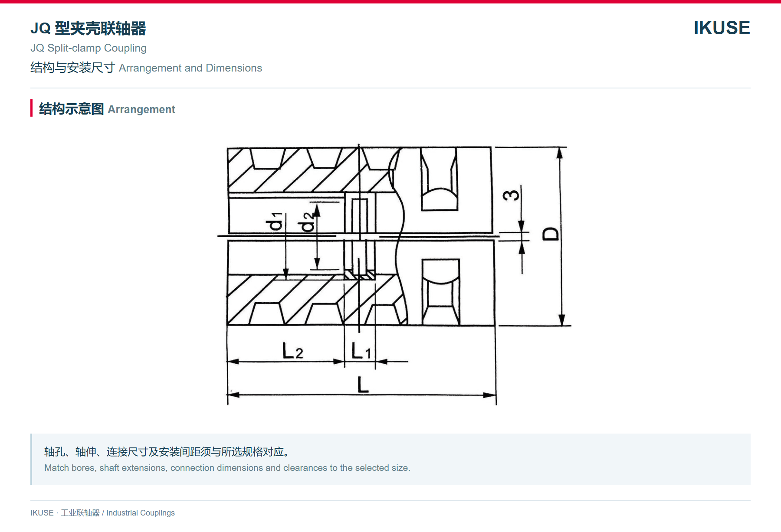Click the 'L1' dimension label in diagram
The image size is (781, 532).
(361, 350)
